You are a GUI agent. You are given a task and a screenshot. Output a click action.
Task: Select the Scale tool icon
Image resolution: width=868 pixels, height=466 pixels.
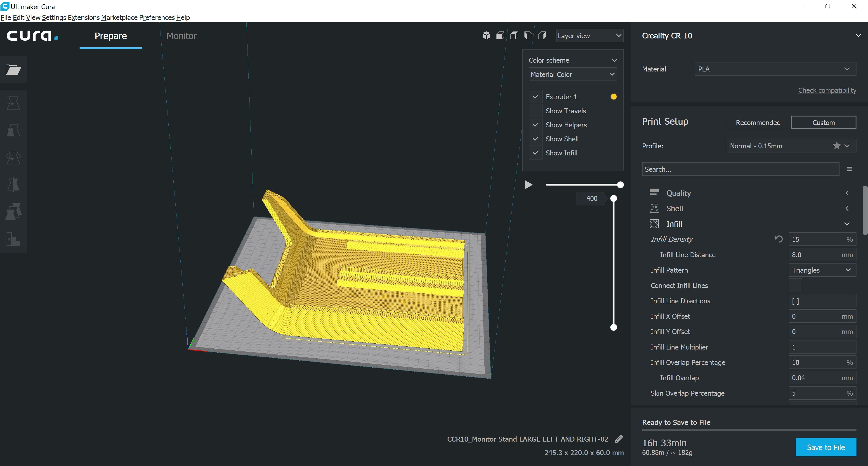(x=13, y=130)
